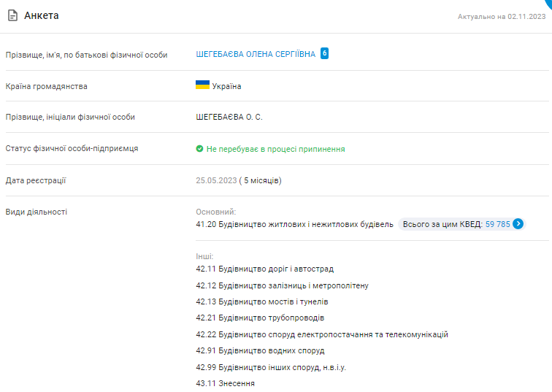
Task: Open the 59 785 KVED count link
Action: click(x=497, y=224)
